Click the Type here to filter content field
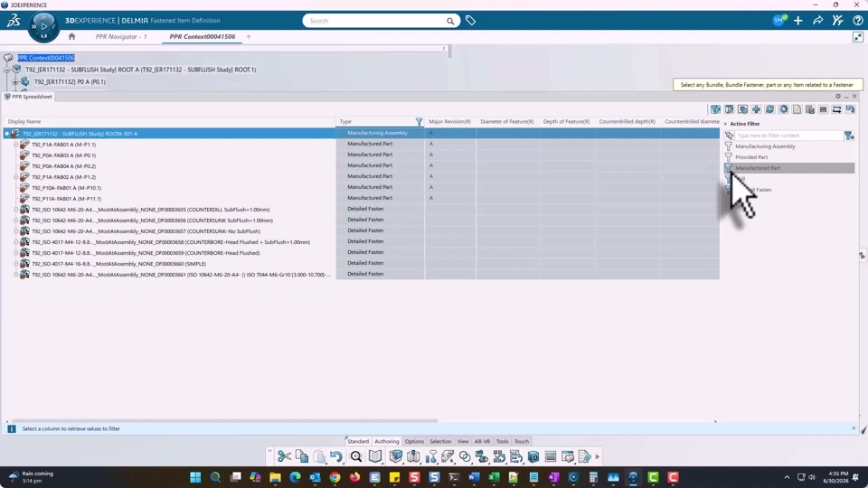This screenshot has height=488, width=868. [x=789, y=136]
